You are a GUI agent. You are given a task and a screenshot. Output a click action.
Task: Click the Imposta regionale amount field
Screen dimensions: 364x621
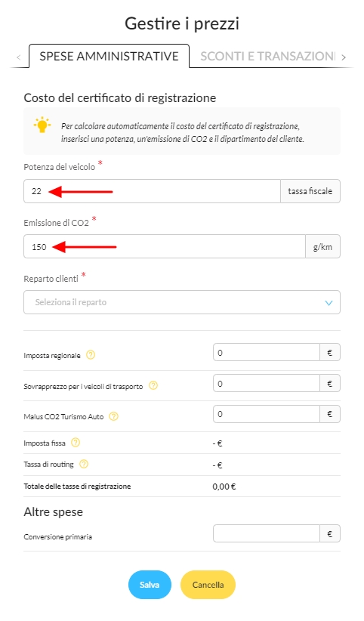tap(266, 352)
